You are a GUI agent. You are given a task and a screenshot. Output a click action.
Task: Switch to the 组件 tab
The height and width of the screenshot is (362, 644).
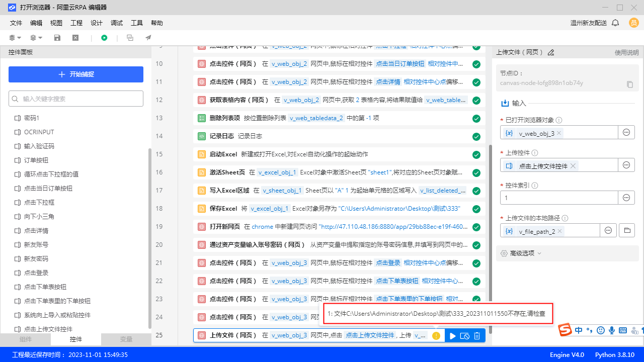pyautogui.click(x=25, y=339)
